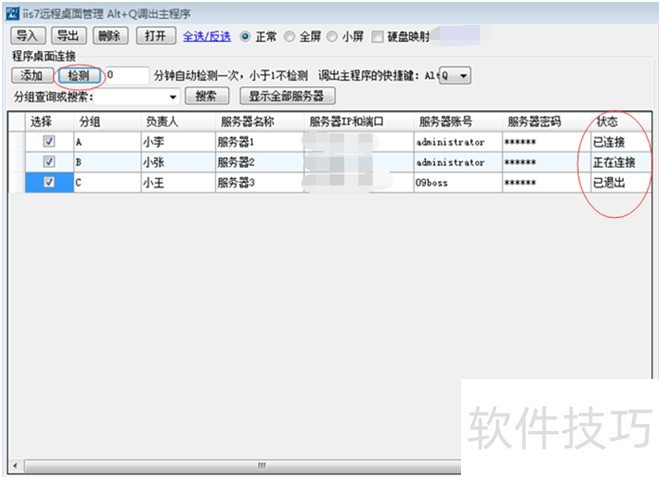This screenshot has height=477, width=659.
Task: Click the 服务器3 name cell
Action: tap(259, 182)
